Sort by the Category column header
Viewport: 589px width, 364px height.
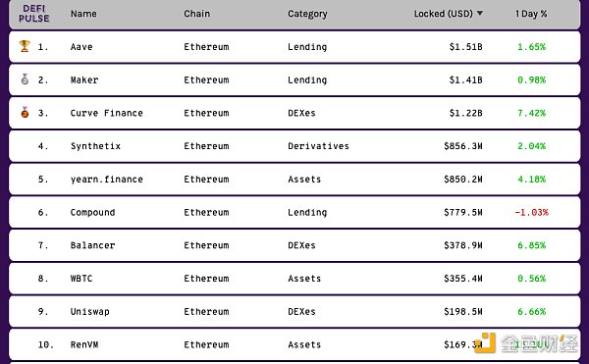[307, 15]
